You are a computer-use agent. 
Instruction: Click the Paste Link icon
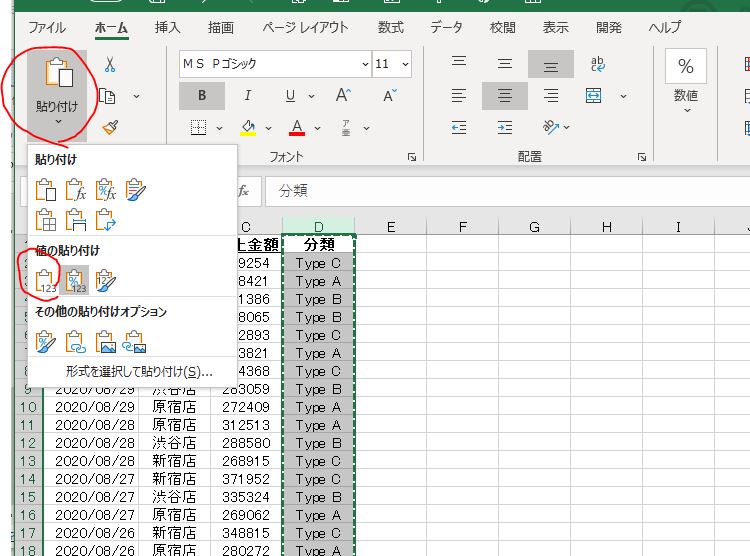(x=76, y=343)
